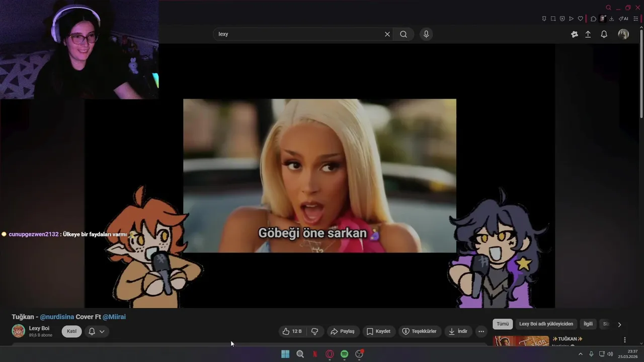Open the OBS Studio taskbar icon
The width and height of the screenshot is (644, 362).
click(359, 354)
